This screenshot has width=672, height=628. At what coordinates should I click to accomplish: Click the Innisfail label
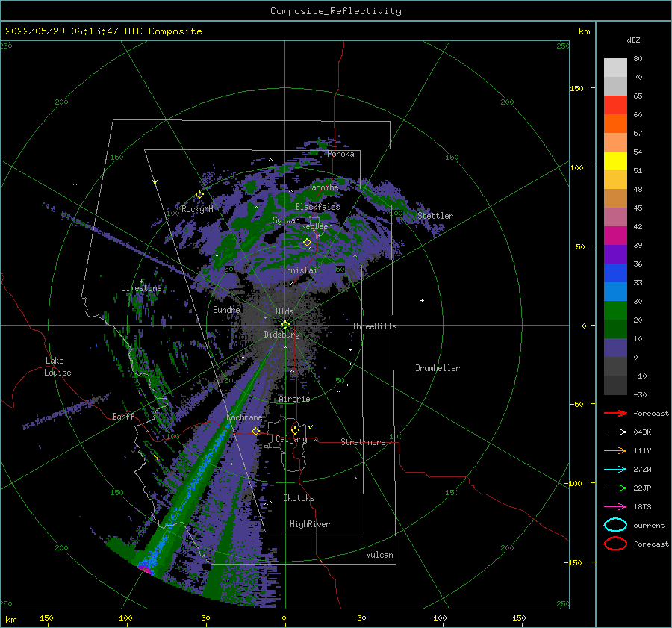click(302, 270)
